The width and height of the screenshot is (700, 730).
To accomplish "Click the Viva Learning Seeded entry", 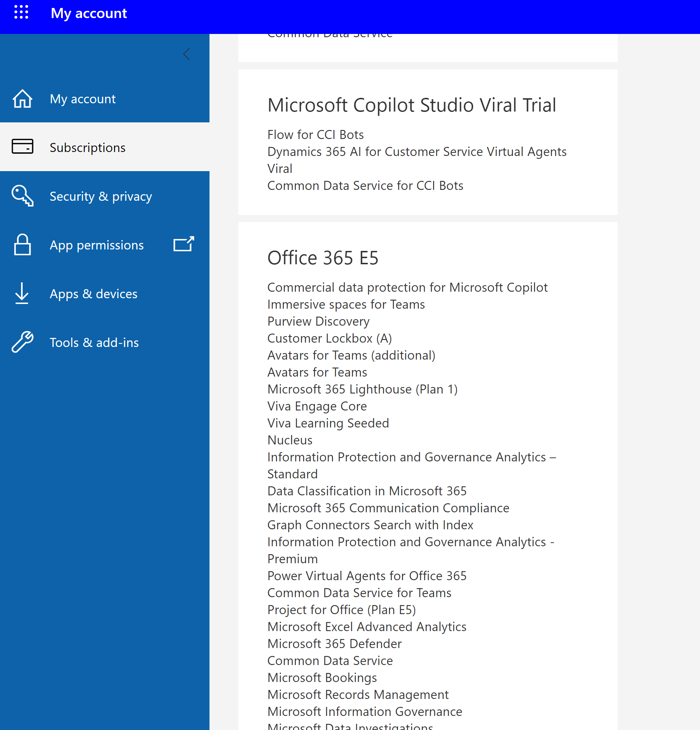I will [328, 423].
